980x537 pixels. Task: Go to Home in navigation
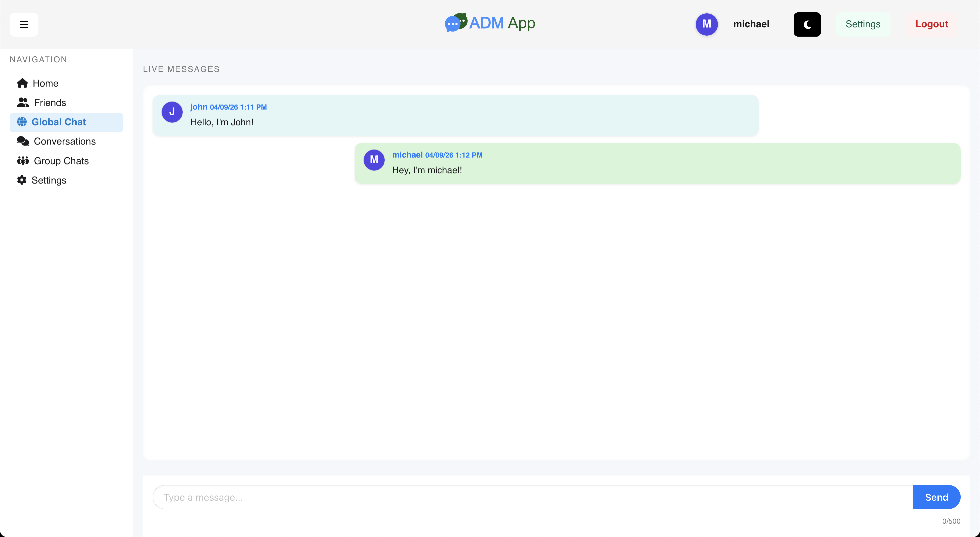click(45, 83)
